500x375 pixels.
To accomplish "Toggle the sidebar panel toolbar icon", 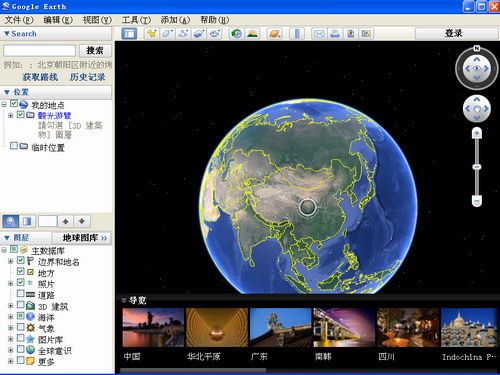I will click(129, 34).
